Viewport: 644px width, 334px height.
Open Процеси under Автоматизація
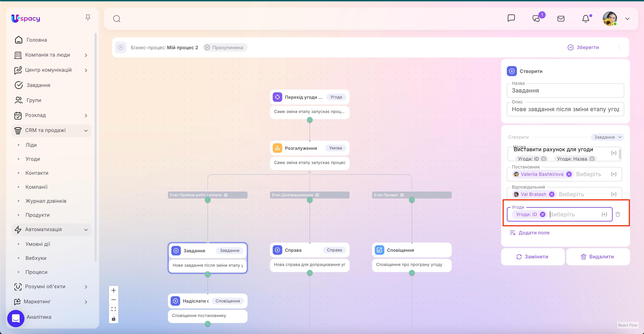36,272
